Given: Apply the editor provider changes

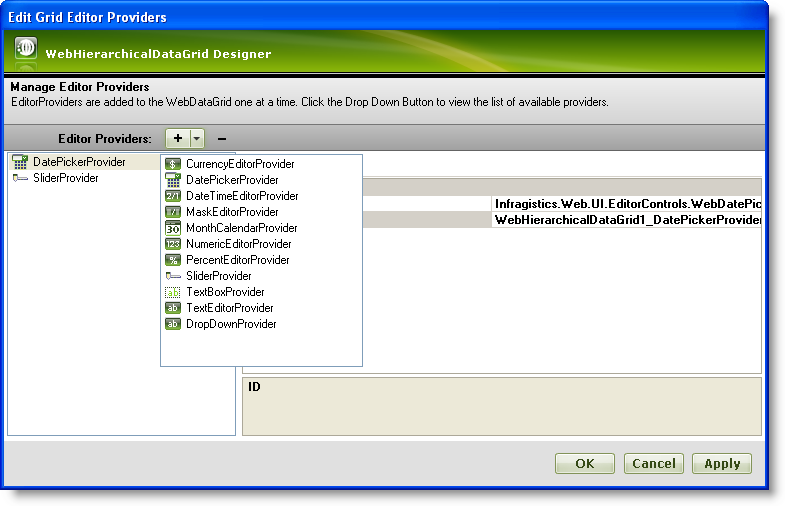Looking at the screenshot, I should [722, 463].
